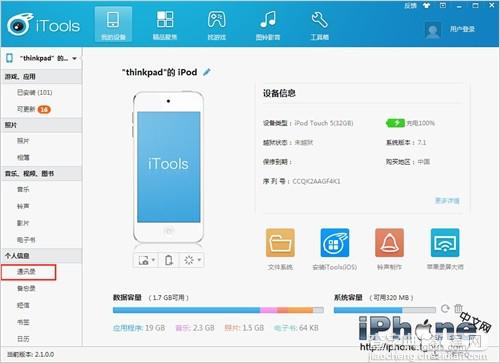Viewport: 500px width, 363px height.
Task: Click the 用户登录 login link
Action: 462,29
